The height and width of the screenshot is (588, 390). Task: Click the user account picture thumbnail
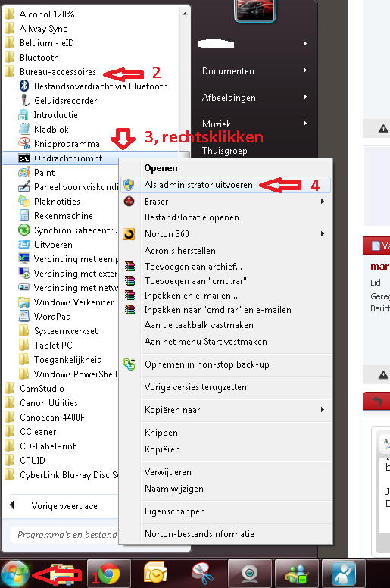click(255, 10)
